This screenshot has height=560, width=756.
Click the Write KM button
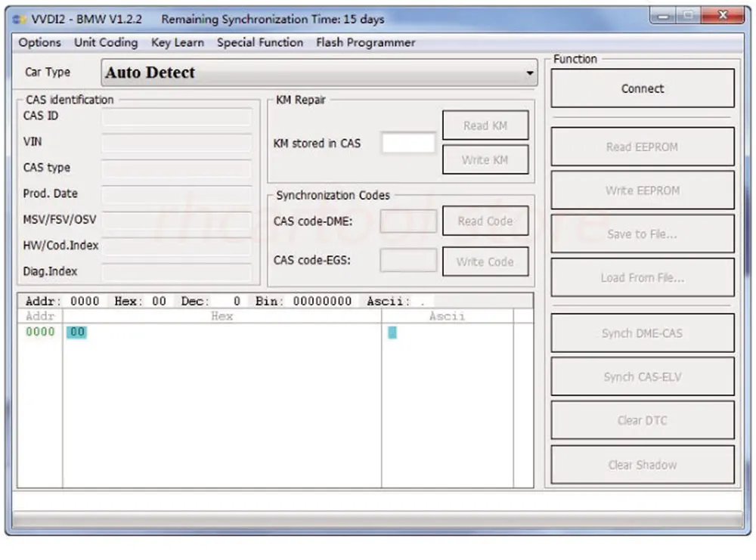(485, 159)
